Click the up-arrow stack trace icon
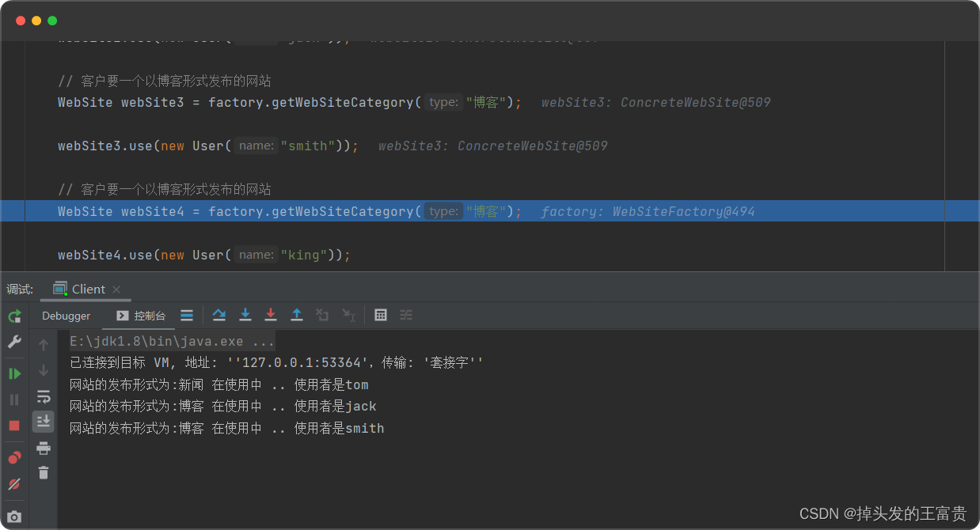980x530 pixels. pyautogui.click(x=44, y=344)
